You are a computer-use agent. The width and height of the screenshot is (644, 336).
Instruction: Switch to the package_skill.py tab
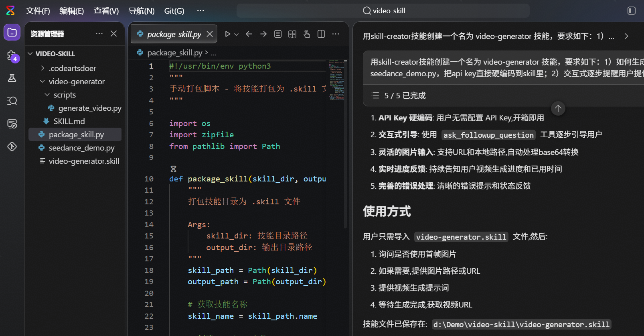174,34
